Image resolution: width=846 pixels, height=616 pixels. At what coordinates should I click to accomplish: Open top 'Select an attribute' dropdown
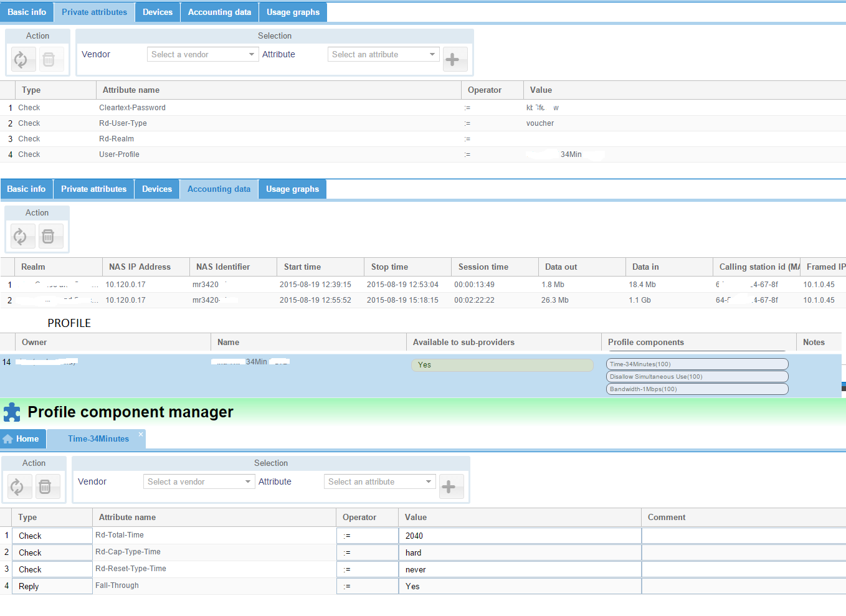coord(384,55)
